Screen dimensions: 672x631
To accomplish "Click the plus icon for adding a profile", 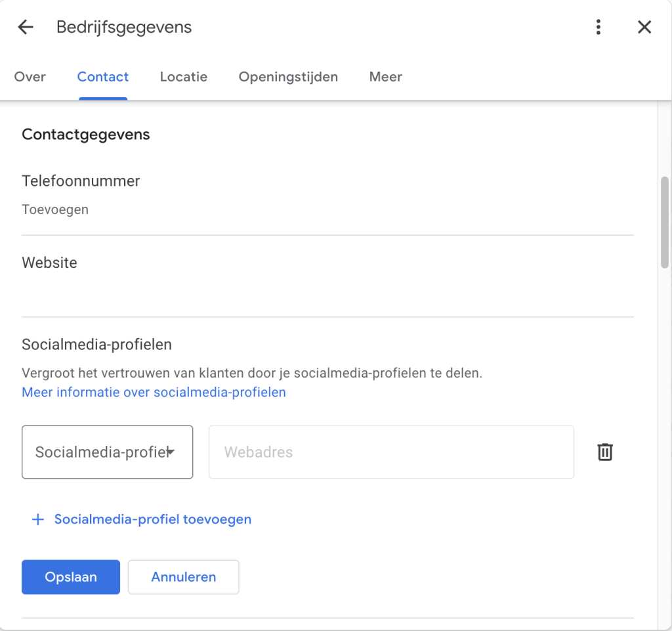I will coord(38,519).
